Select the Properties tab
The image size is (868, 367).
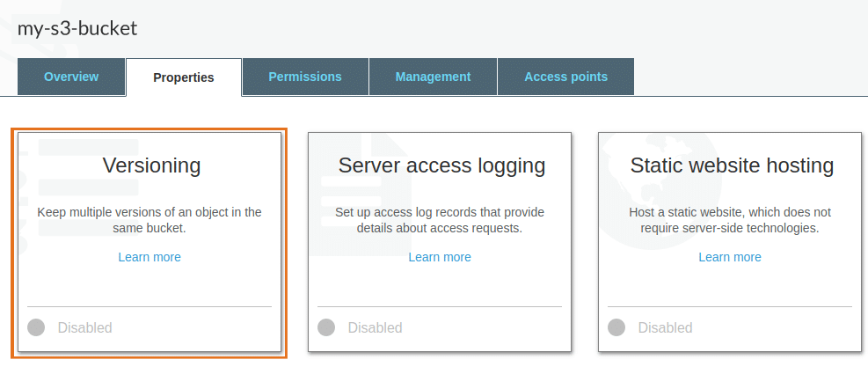coord(184,77)
